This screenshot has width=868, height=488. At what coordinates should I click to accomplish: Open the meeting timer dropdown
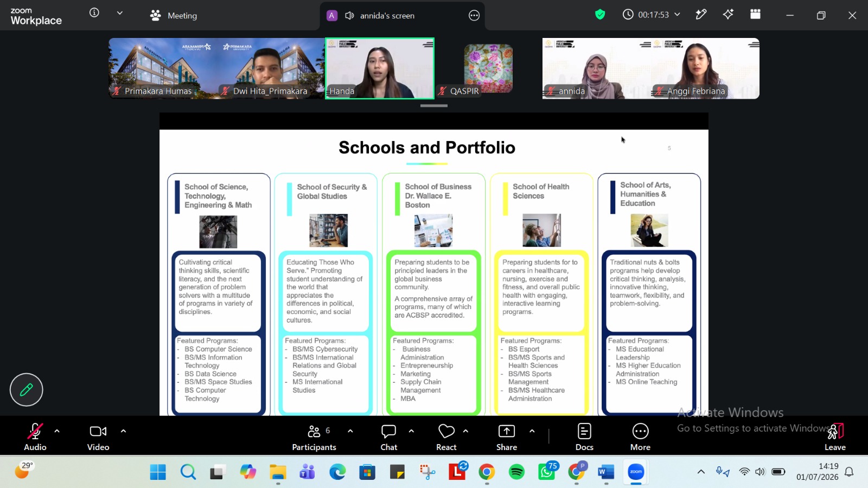tap(651, 15)
